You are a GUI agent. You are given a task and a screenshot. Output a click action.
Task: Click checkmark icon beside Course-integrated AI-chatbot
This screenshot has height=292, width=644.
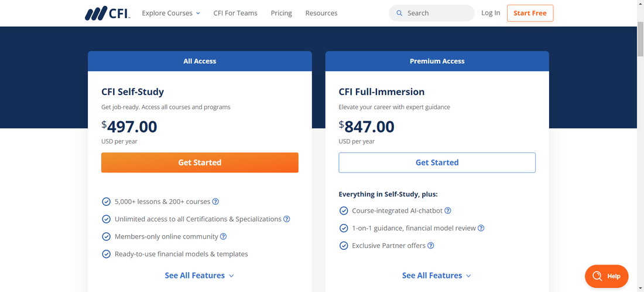click(x=343, y=210)
